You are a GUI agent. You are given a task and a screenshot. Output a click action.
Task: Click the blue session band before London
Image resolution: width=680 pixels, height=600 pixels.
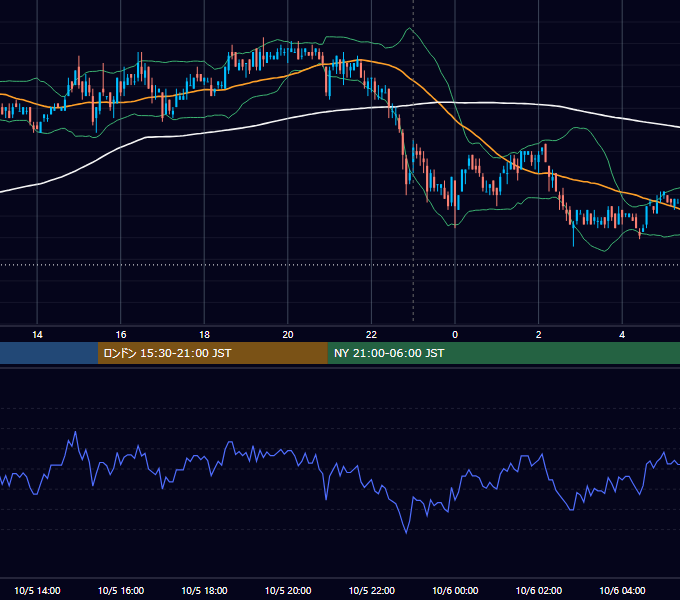click(49, 353)
